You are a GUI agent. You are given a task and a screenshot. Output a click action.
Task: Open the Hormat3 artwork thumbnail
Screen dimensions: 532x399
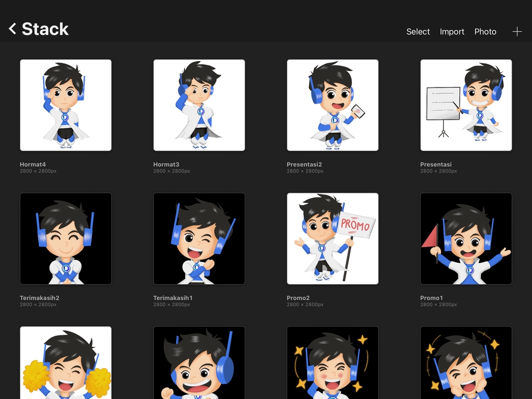click(199, 105)
